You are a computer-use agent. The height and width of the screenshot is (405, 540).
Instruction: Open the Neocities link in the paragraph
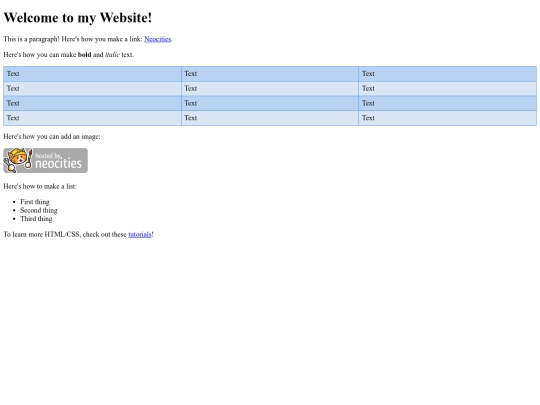pos(157,39)
